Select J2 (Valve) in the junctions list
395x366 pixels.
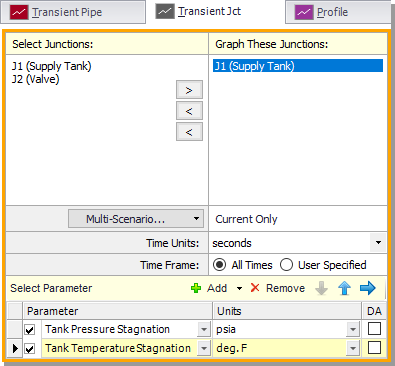point(36,79)
